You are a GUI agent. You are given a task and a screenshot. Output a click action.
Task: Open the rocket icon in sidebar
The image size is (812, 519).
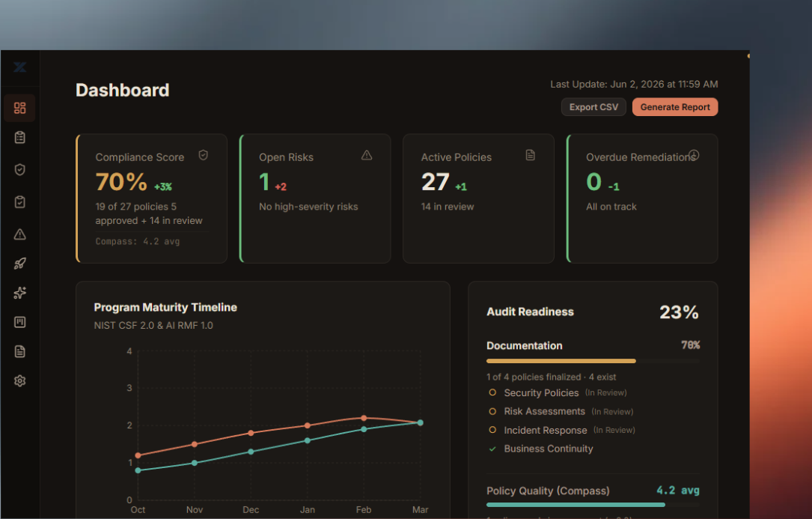pos(19,264)
